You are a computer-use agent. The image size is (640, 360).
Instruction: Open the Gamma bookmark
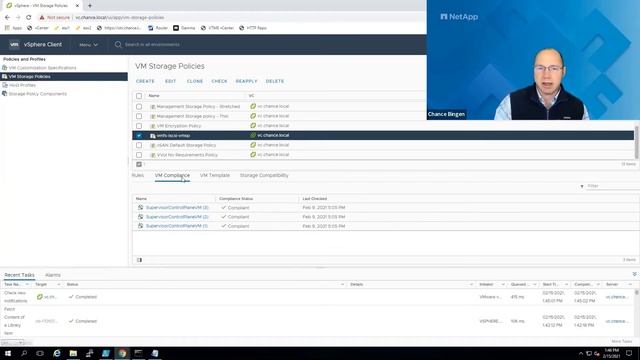pyautogui.click(x=184, y=28)
